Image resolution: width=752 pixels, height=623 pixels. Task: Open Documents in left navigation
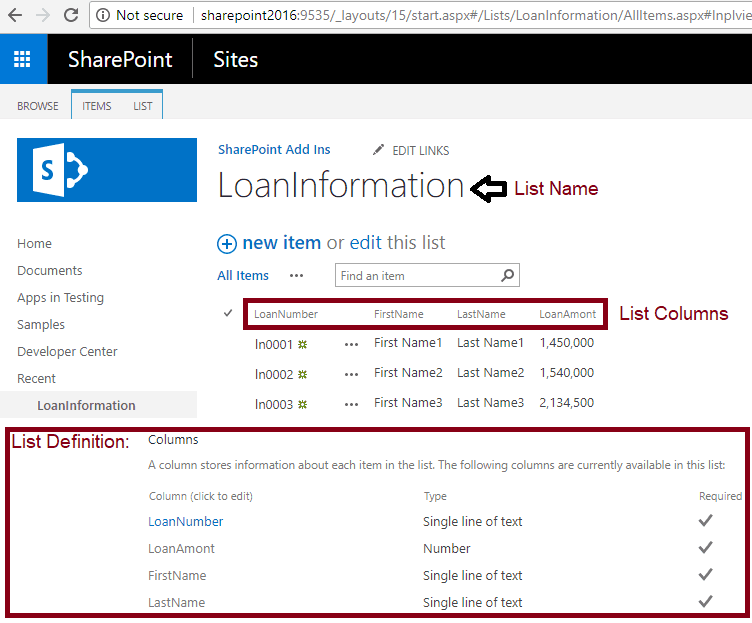[x=50, y=270]
